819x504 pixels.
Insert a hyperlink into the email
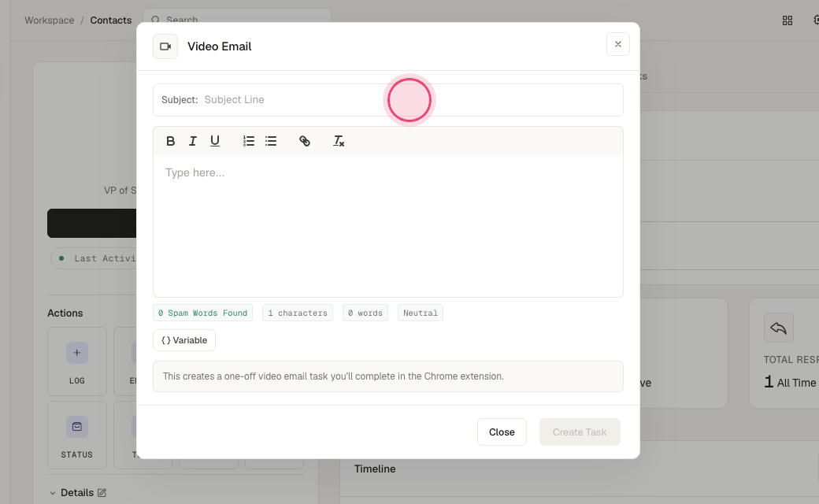[305, 141]
